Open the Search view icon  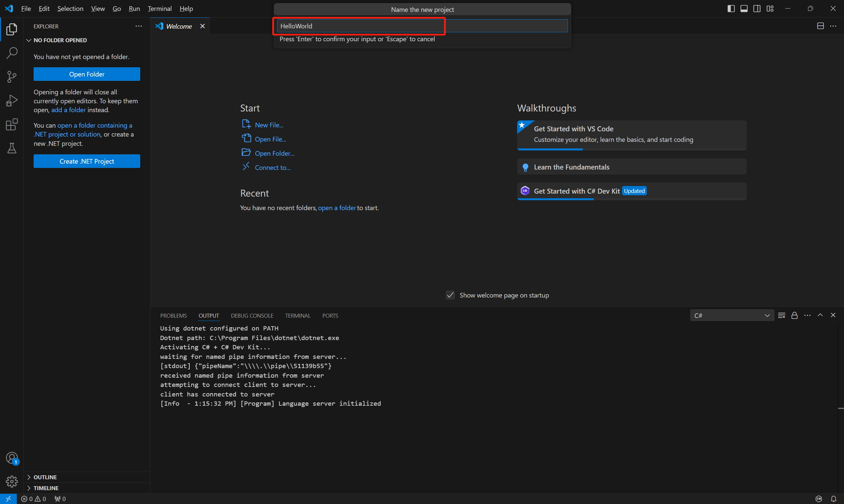(x=12, y=53)
